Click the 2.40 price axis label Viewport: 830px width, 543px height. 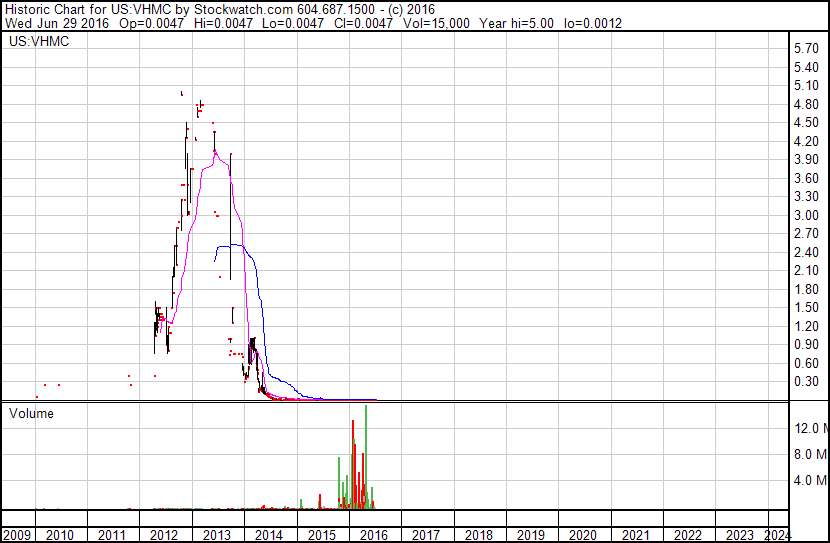(x=806, y=252)
